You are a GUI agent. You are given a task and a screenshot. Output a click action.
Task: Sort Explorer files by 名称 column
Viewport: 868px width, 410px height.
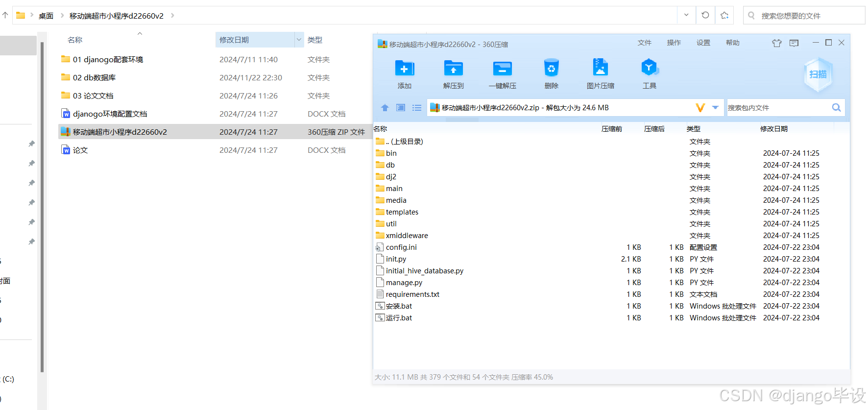75,40
